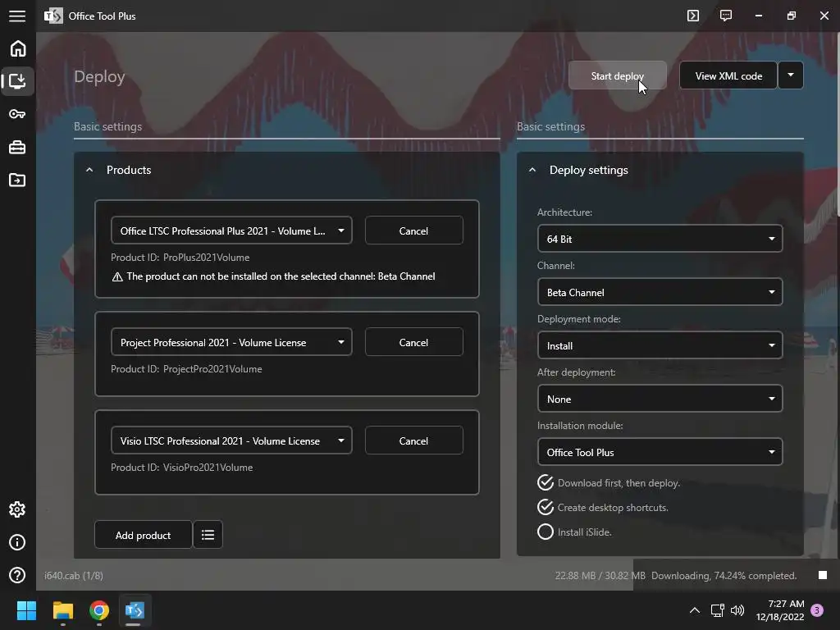The width and height of the screenshot is (840, 630).
Task: Click Basic settings header above Deploy settings
Action: [550, 126]
